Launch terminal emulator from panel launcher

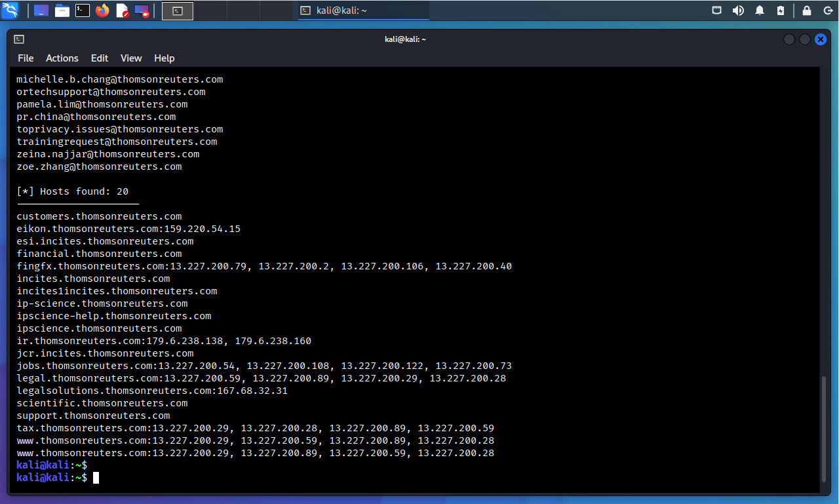[x=82, y=10]
